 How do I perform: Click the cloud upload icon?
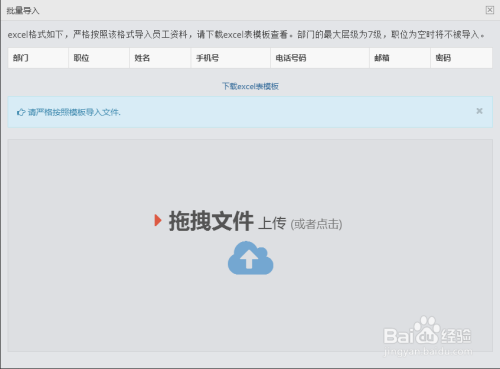coord(251,258)
